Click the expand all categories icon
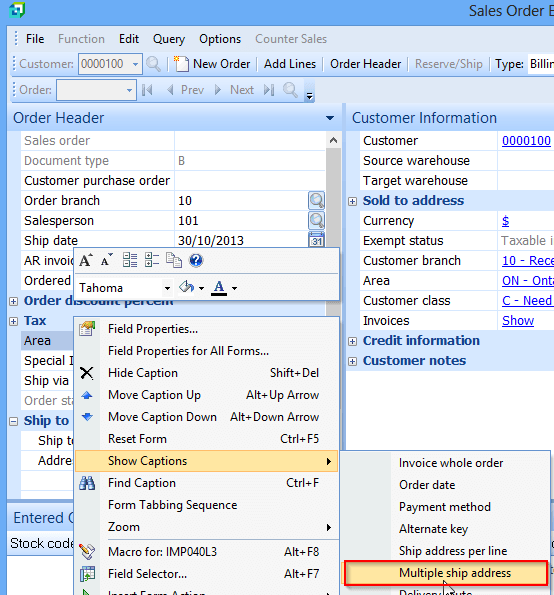The width and height of the screenshot is (554, 595). pyautogui.click(x=130, y=260)
